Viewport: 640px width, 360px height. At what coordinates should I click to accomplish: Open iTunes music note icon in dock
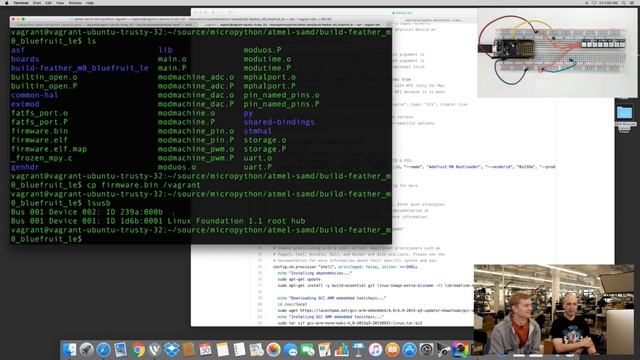pos(376,350)
